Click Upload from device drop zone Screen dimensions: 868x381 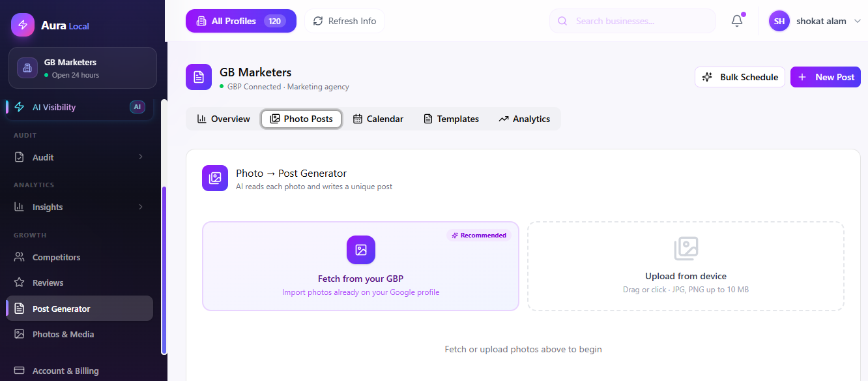[x=686, y=266]
